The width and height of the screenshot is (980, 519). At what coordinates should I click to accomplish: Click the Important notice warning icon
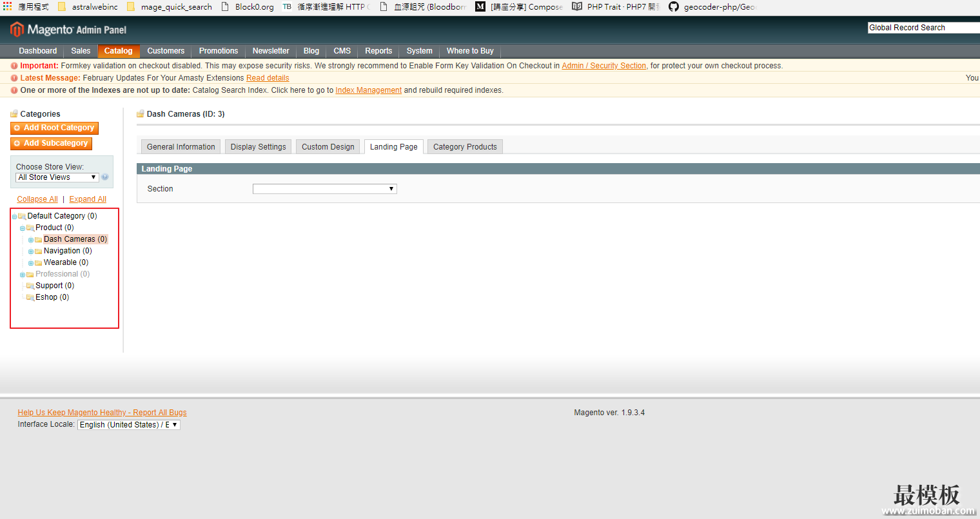[x=14, y=66]
